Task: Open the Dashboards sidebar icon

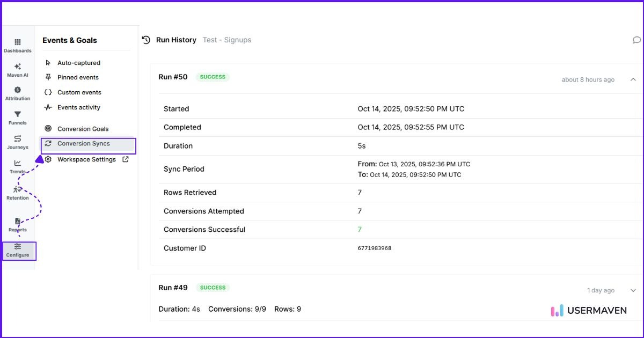Action: 18,46
